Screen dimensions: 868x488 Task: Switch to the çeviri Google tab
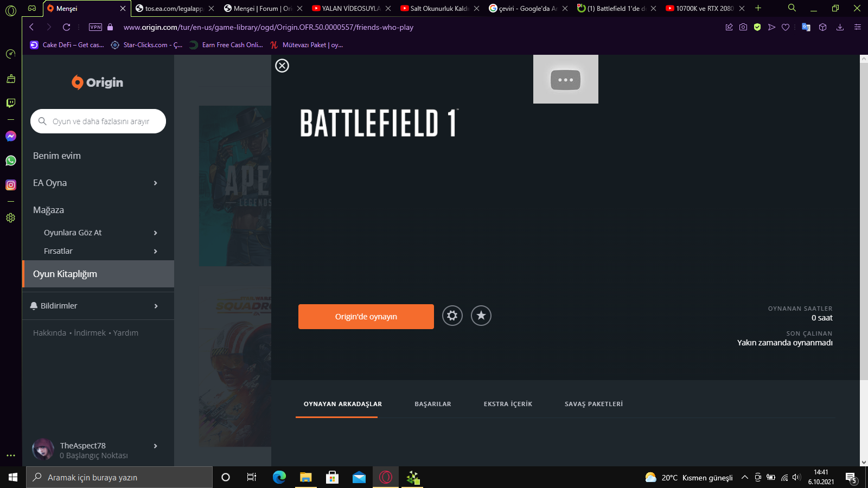tap(528, 9)
